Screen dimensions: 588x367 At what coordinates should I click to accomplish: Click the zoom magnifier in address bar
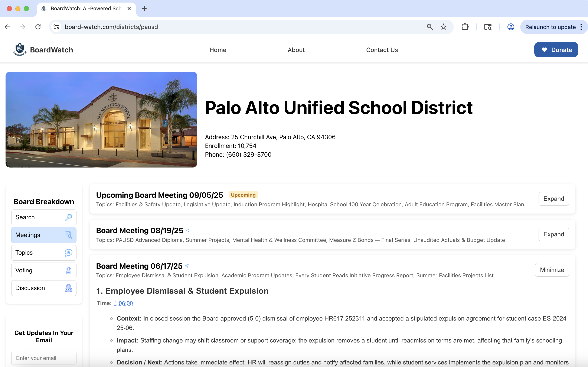pos(429,27)
